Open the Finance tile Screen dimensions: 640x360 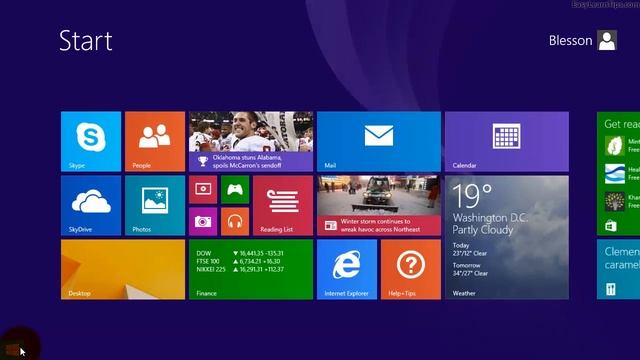[251, 269]
